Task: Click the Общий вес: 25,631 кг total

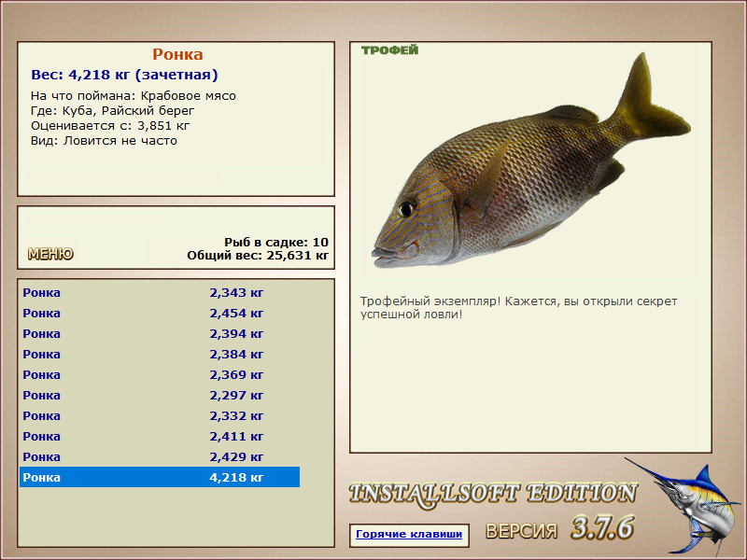Action: (258, 255)
